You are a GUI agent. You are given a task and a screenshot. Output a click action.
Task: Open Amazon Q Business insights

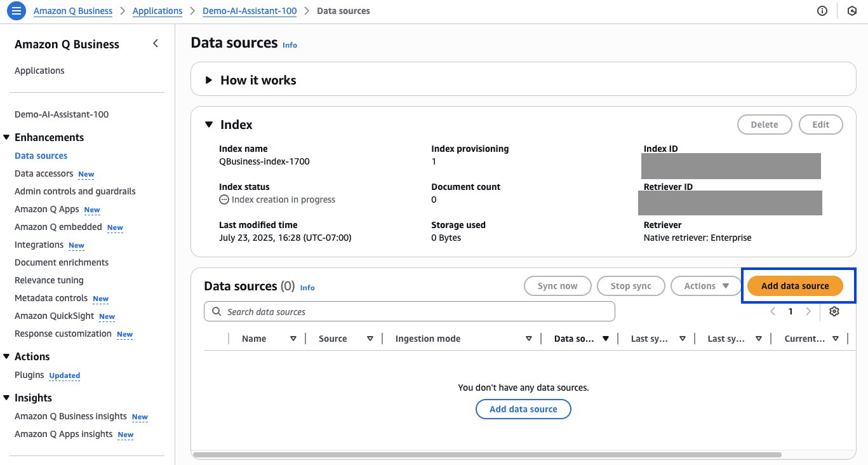click(70, 416)
